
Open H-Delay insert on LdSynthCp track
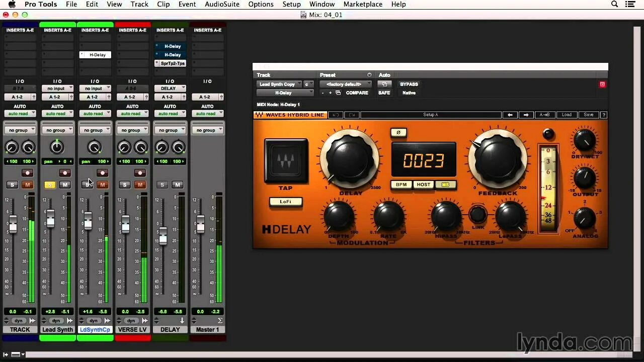pyautogui.click(x=97, y=55)
